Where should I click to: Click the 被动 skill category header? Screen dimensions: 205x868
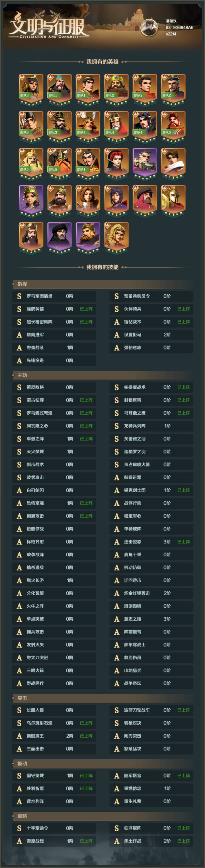coord(22,763)
